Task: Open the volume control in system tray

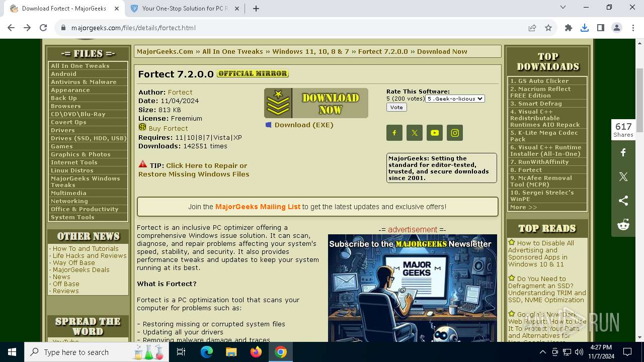Action: tap(579, 352)
